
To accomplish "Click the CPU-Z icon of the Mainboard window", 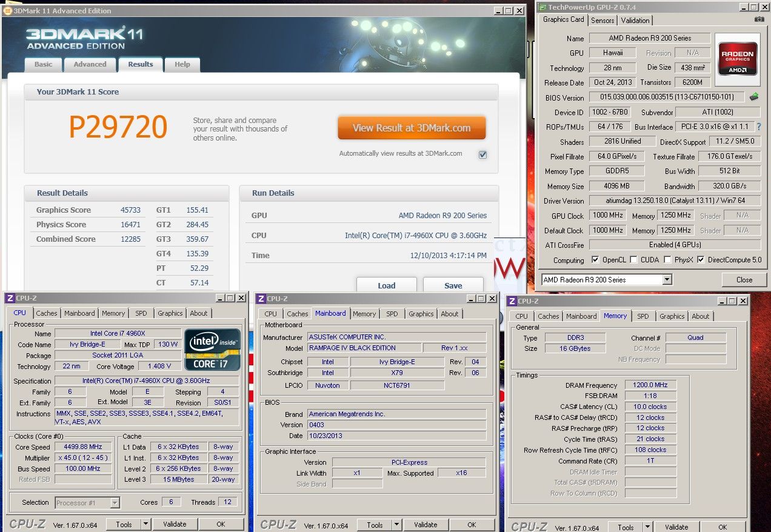I will [x=261, y=298].
